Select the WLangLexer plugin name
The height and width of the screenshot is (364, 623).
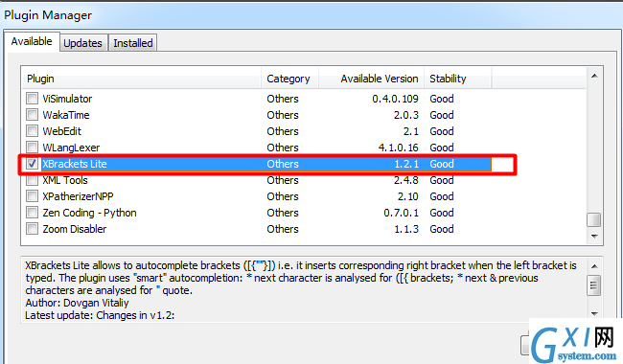[71, 148]
